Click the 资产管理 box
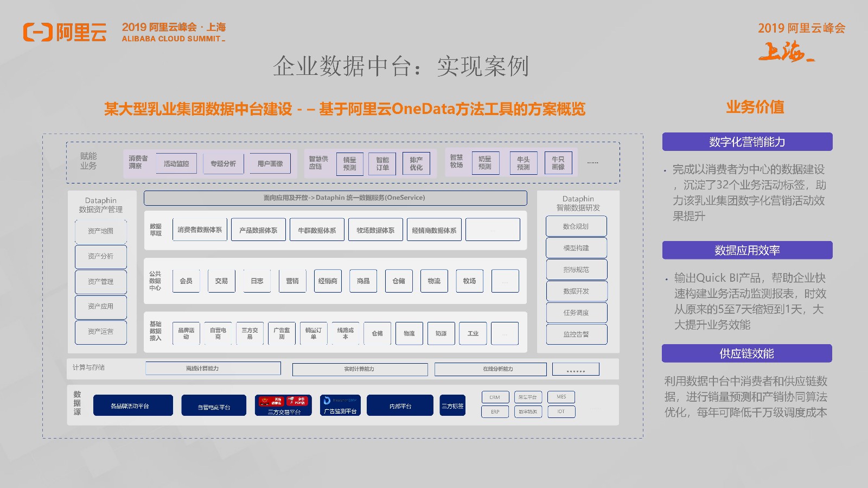Screen dimensions: 868x488 click(101, 282)
